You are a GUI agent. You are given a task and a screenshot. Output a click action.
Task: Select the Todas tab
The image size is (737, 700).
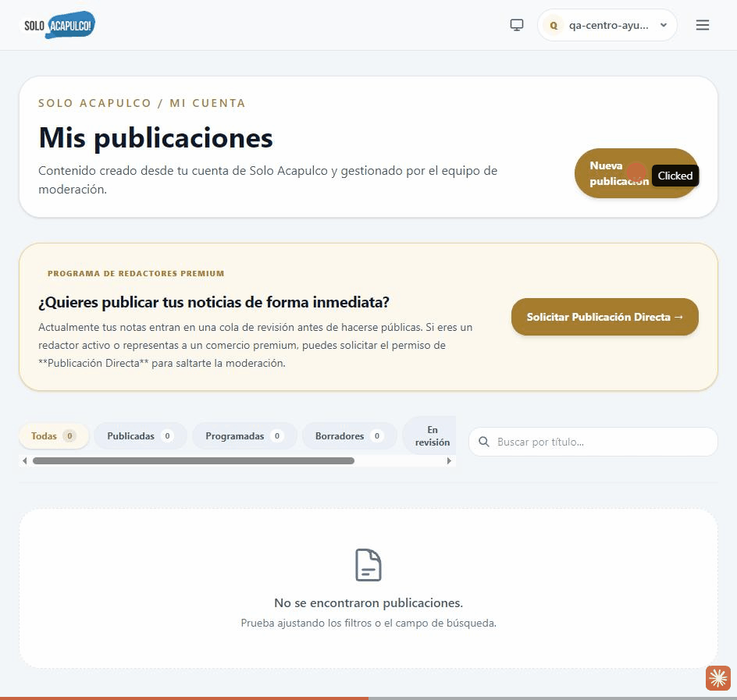tap(54, 436)
